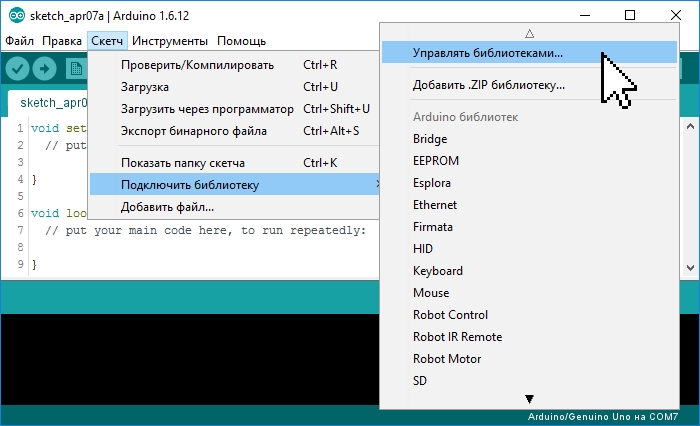This screenshot has height=426, width=700.
Task: Include the Ethernet library
Action: 529,205
